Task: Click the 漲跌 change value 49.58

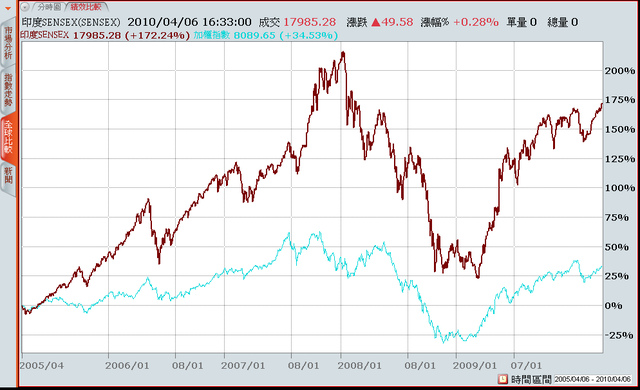Action: (392, 22)
